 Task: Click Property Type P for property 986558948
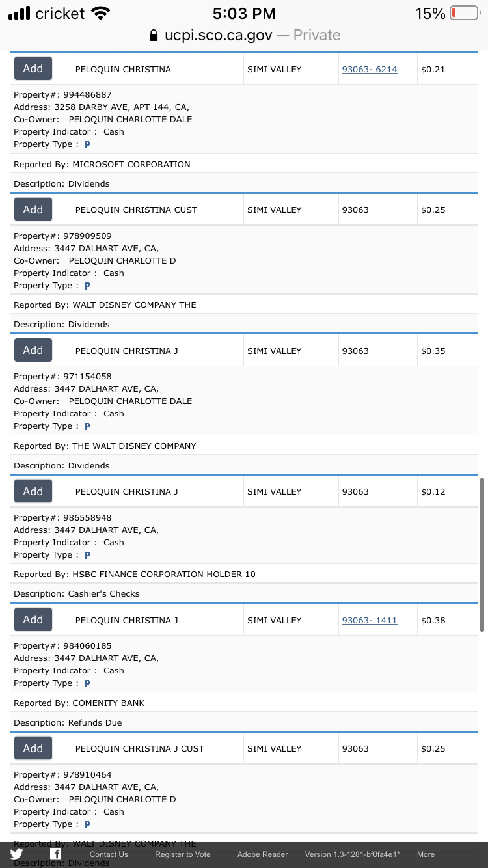[87, 555]
